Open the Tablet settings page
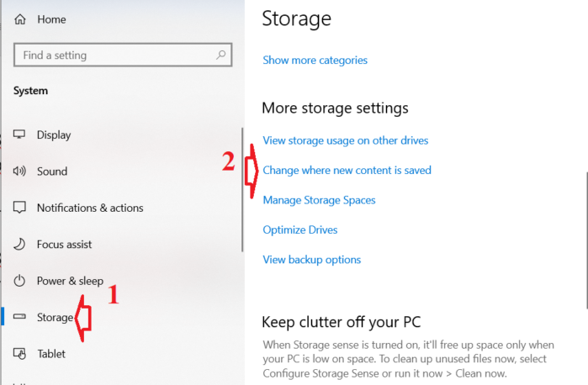Viewport: 588px width, 385px height. point(51,354)
